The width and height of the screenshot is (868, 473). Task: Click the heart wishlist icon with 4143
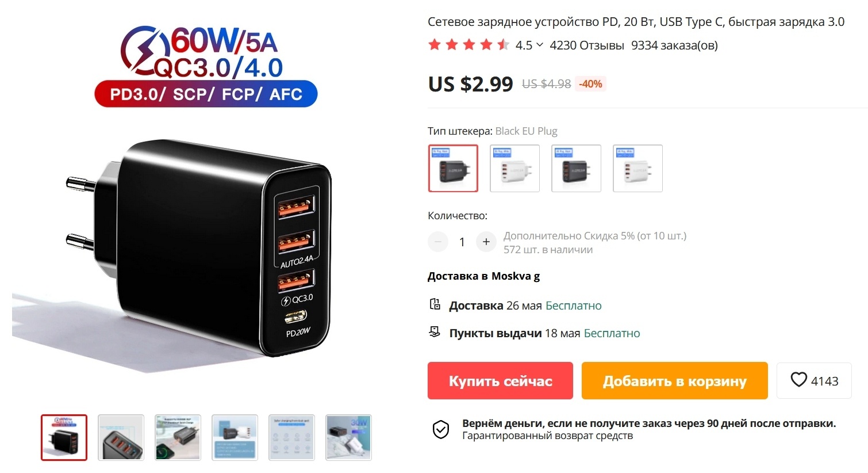click(x=799, y=380)
